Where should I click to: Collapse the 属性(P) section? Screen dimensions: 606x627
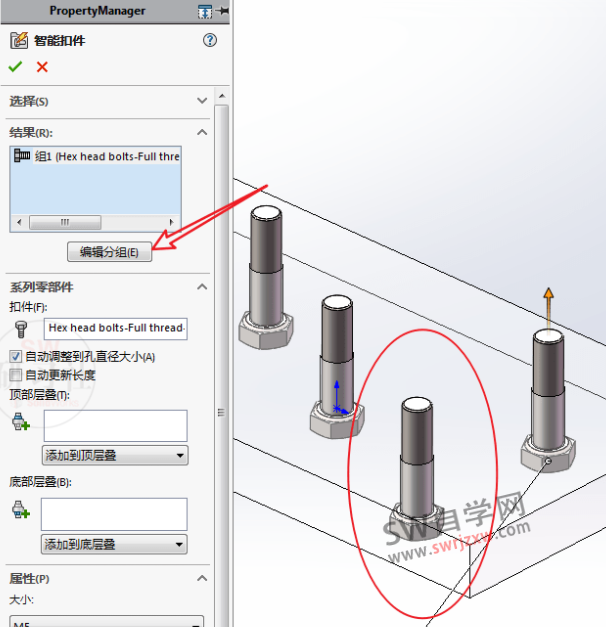click(202, 578)
